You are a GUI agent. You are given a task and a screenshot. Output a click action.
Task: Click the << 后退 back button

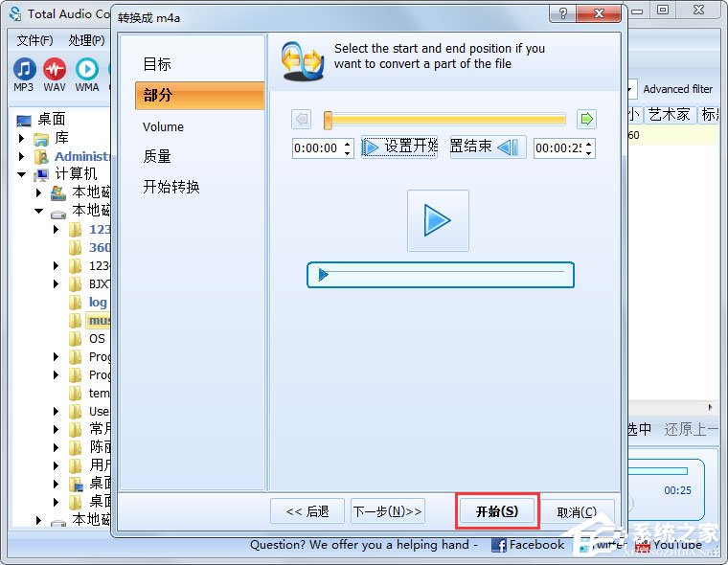(307, 511)
